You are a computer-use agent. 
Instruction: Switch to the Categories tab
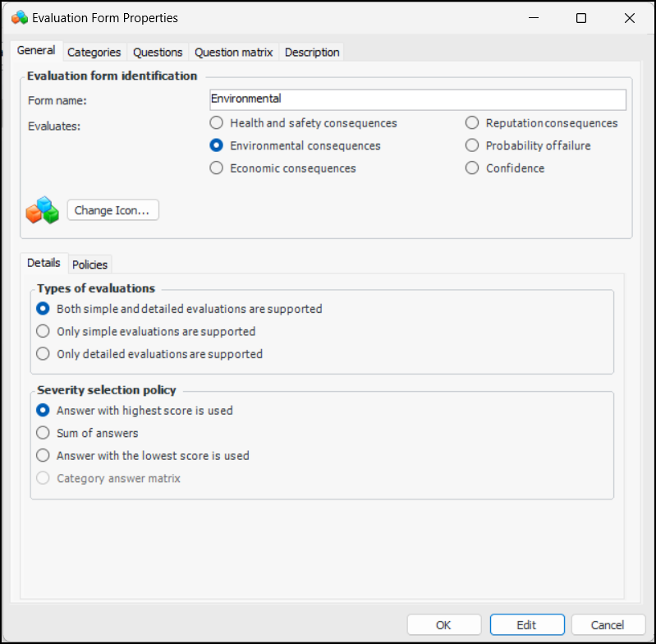coord(94,52)
